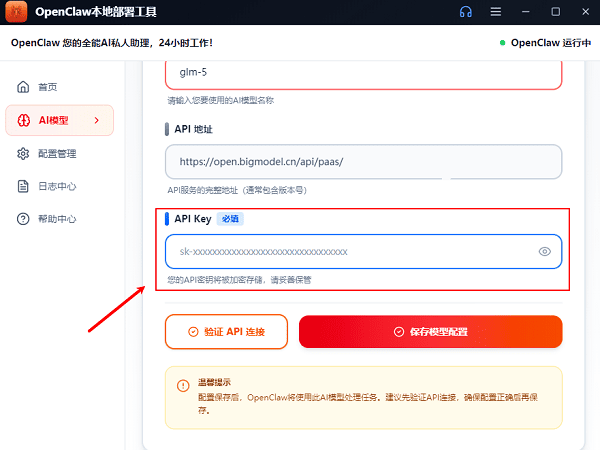Click hint text 您的API密钥将被加密存储
Image resolution: width=600 pixels, height=450 pixels.
pyautogui.click(x=239, y=280)
